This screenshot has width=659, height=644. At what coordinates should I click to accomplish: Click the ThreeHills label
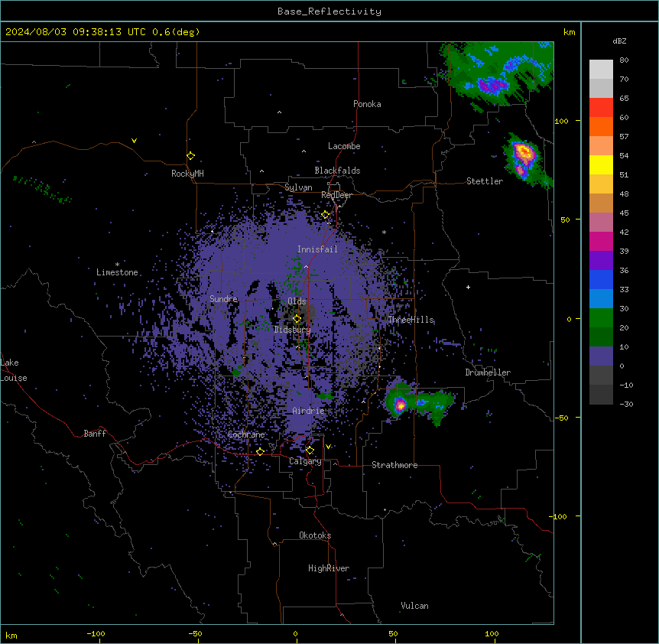411,320
